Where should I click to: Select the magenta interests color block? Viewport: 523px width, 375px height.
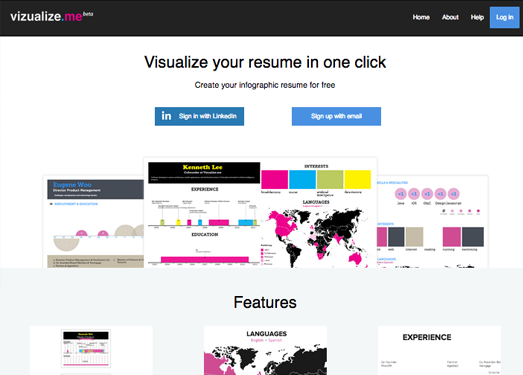[275, 179]
